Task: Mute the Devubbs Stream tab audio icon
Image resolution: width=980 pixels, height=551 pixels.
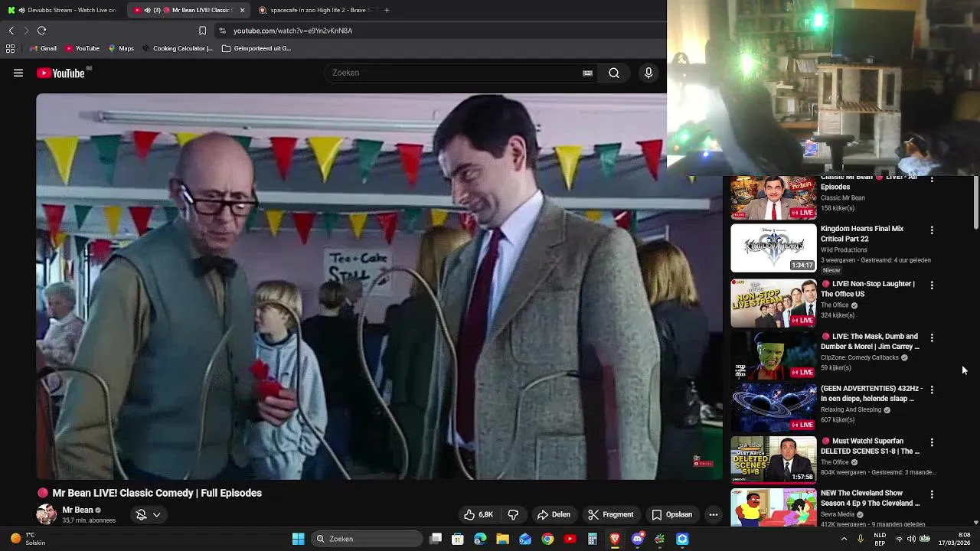Action: (21, 10)
